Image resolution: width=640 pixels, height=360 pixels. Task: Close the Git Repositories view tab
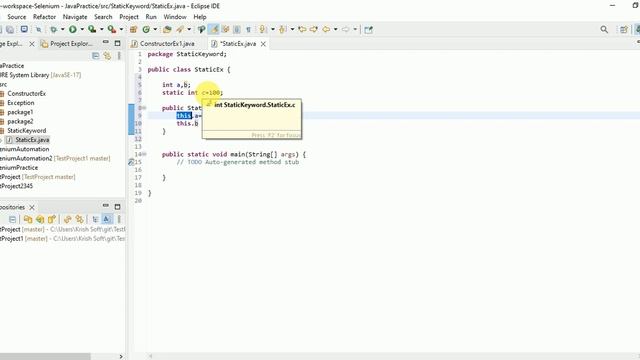pos(32,207)
